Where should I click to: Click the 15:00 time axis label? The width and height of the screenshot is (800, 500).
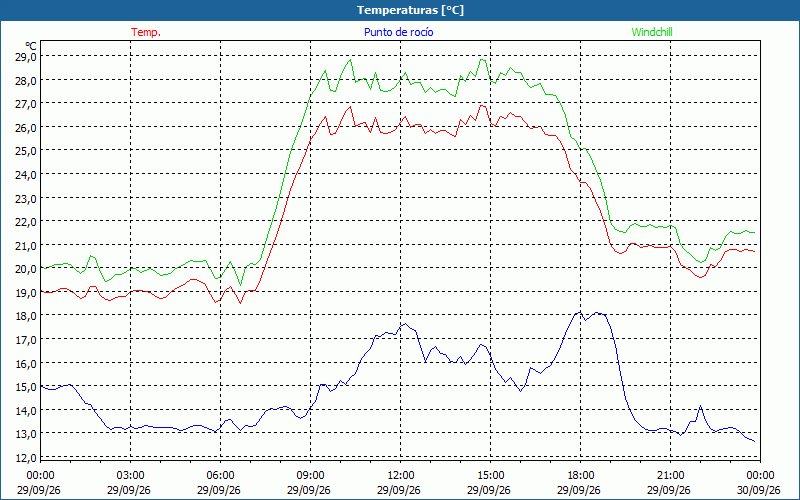[x=490, y=476]
